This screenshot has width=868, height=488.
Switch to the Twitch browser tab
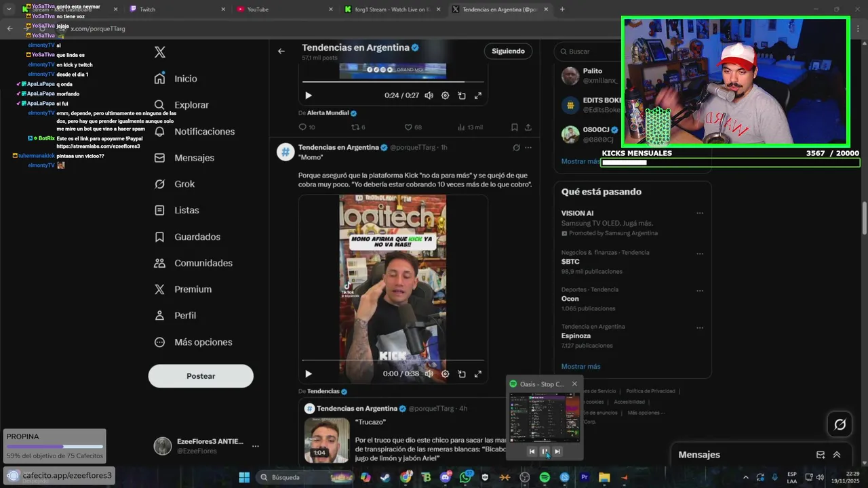click(x=177, y=9)
